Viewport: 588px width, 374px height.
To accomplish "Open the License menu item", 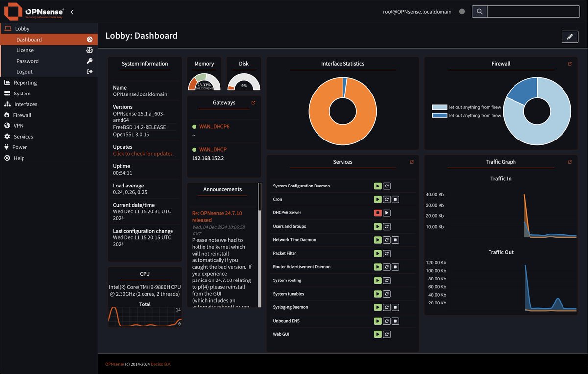I will pos(49,50).
